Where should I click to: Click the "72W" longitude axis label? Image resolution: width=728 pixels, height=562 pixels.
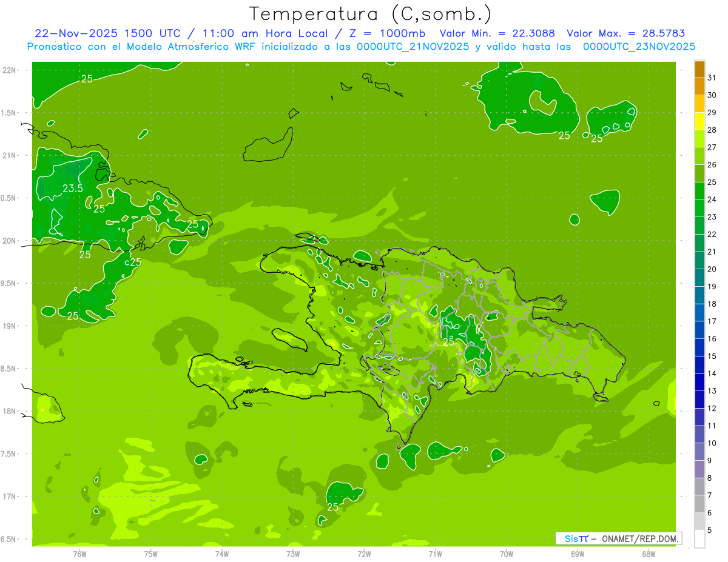coord(364,554)
